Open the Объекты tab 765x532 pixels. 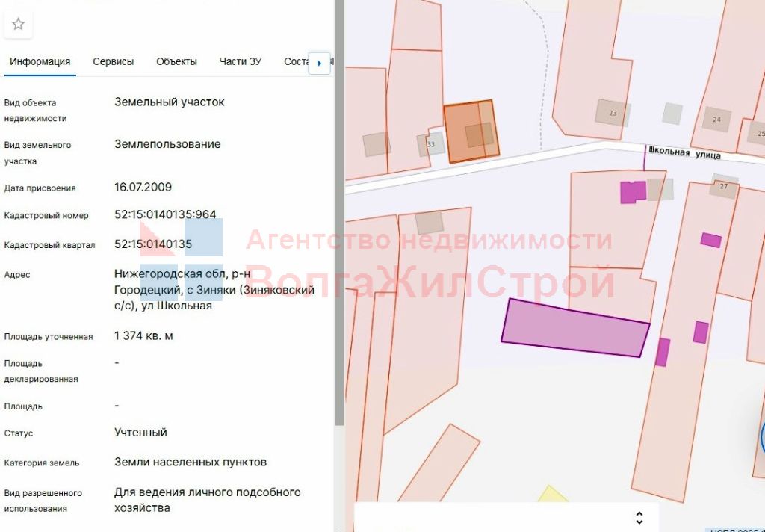176,61
